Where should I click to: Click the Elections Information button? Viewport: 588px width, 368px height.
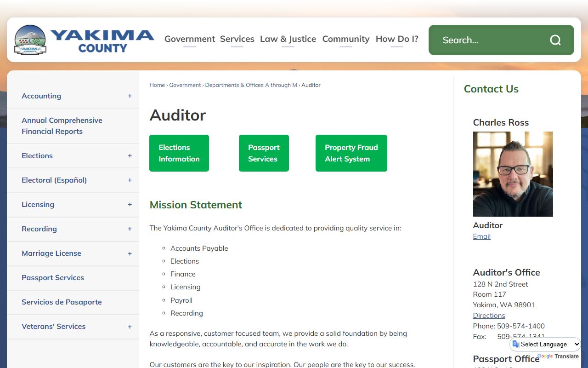tap(179, 153)
